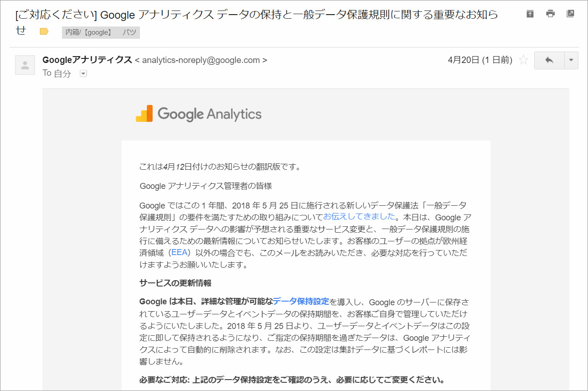
Task: Toggle the yellow importance marker
Action: point(44,31)
